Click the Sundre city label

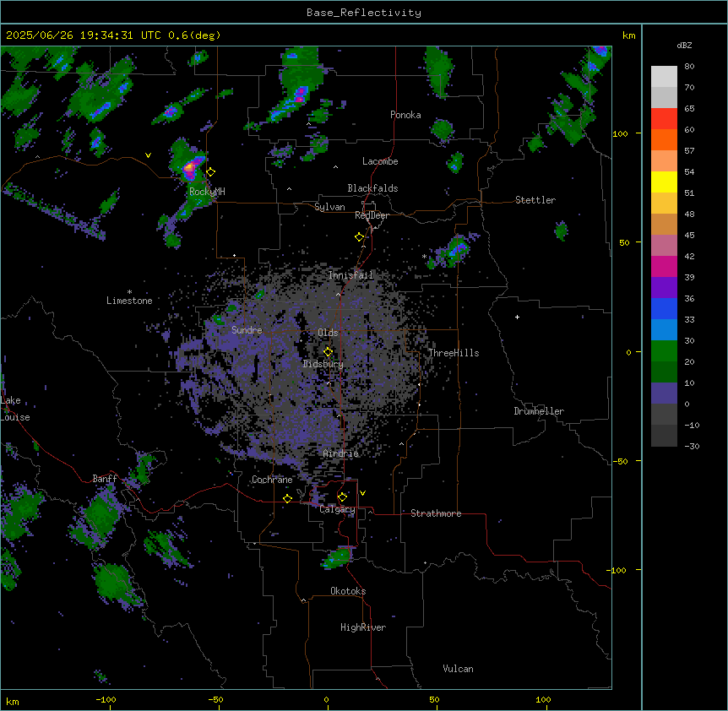pos(247,330)
